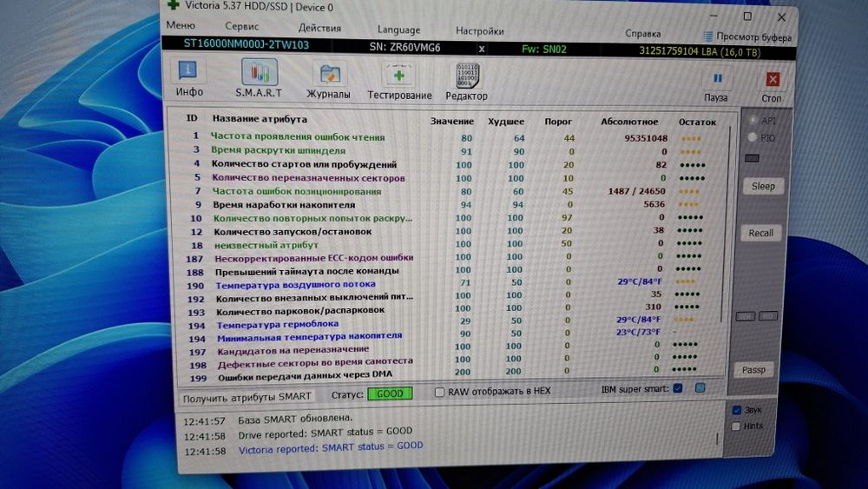Click the Значение column header
868x489 pixels.
(451, 121)
